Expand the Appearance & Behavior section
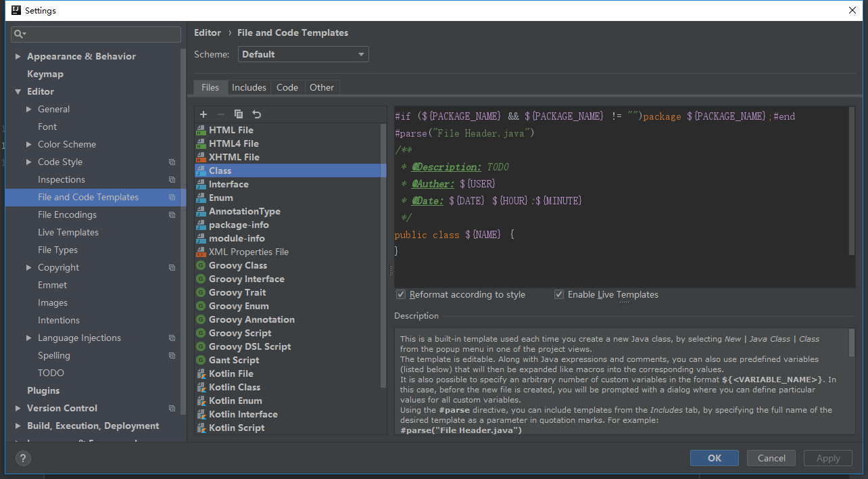This screenshot has height=479, width=868. click(18, 56)
